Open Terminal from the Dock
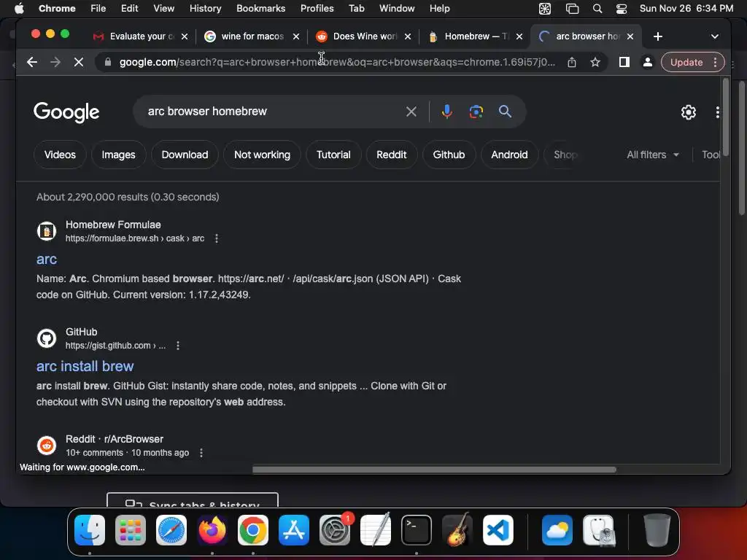 click(x=417, y=530)
